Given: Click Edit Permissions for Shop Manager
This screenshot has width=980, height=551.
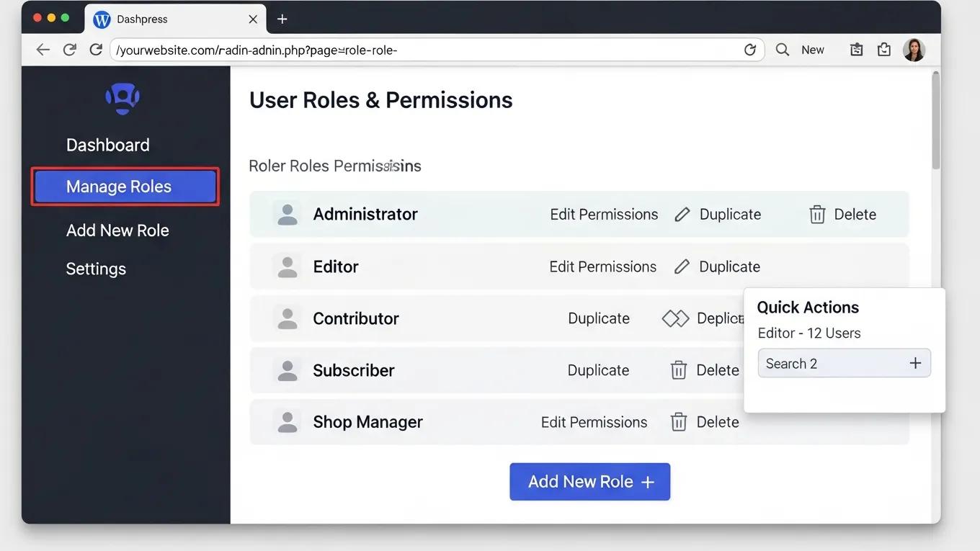Looking at the screenshot, I should (x=594, y=423).
